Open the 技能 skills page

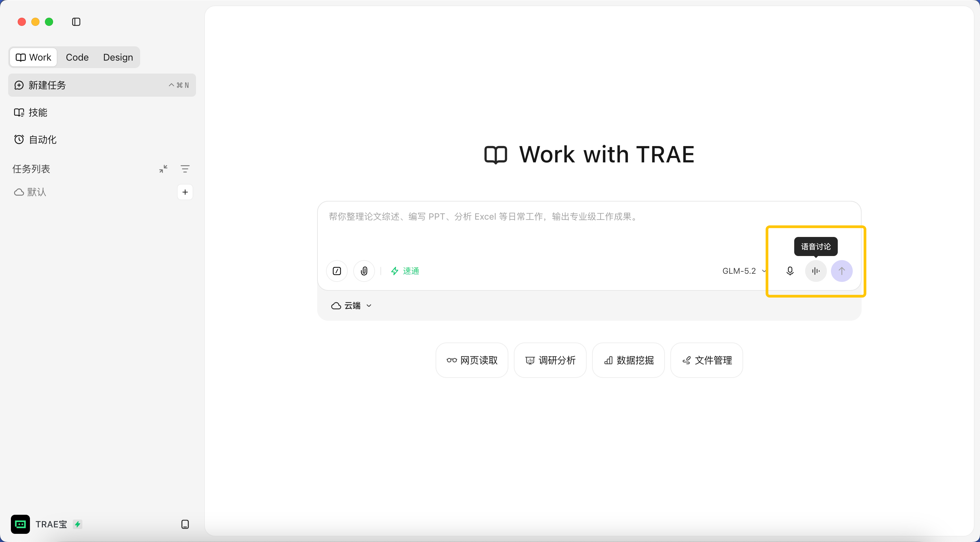pos(102,112)
